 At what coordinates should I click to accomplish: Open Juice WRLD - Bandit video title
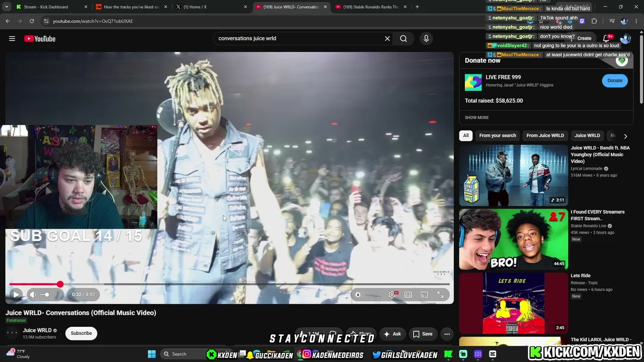click(x=600, y=154)
